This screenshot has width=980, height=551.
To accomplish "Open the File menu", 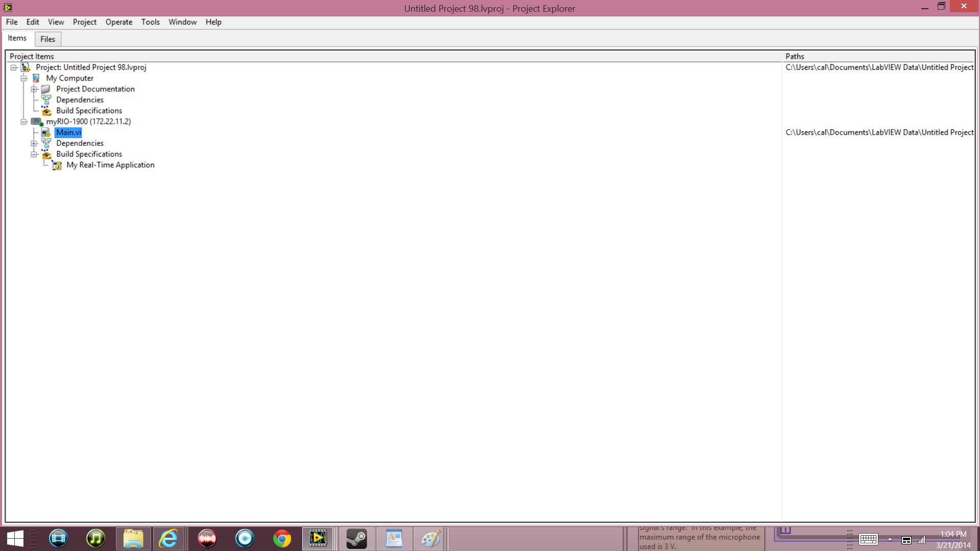I will click(x=12, y=22).
